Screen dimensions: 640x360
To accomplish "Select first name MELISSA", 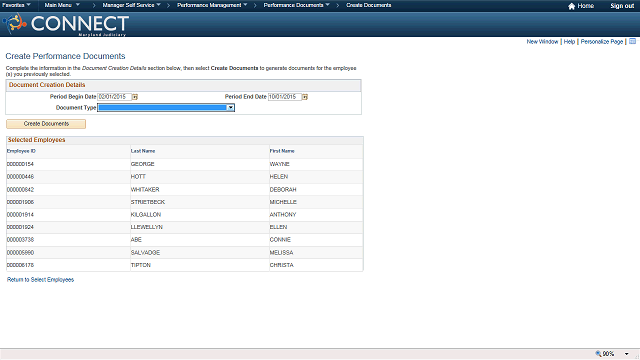I will click(x=281, y=253).
